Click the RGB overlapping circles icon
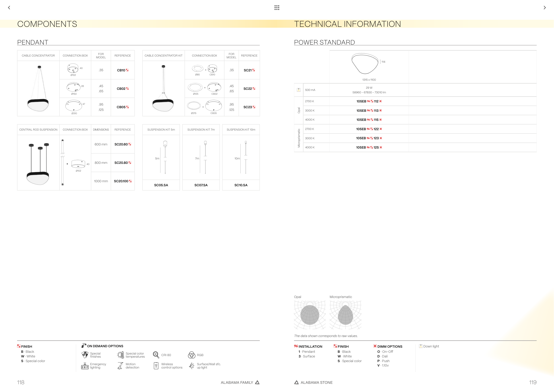This screenshot has width=554, height=392. pos(192,355)
